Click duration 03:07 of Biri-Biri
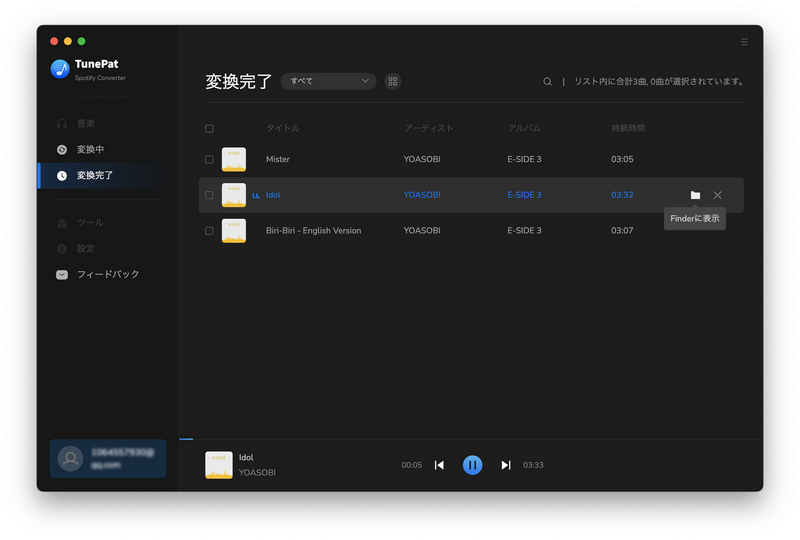Image resolution: width=800 pixels, height=540 pixels. tap(622, 231)
